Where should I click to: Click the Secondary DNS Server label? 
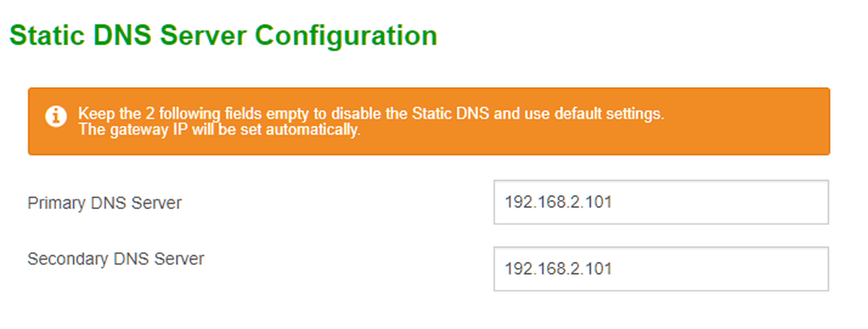[x=115, y=259]
